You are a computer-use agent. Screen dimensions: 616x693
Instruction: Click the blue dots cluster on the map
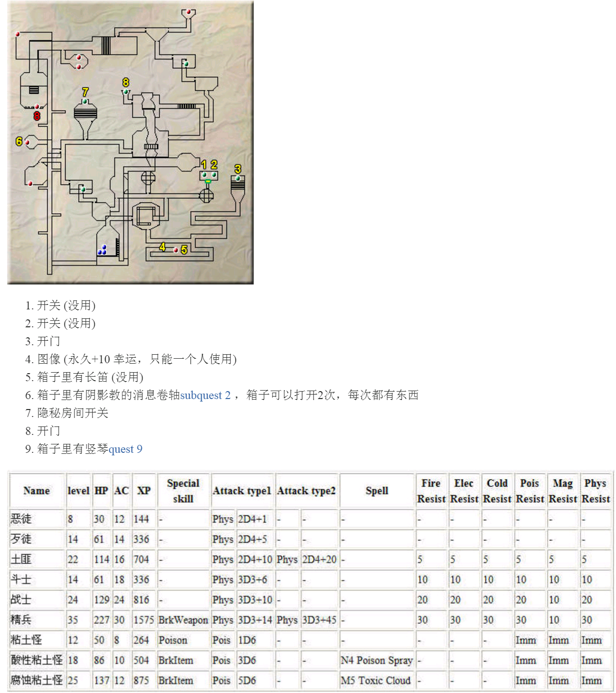point(103,250)
